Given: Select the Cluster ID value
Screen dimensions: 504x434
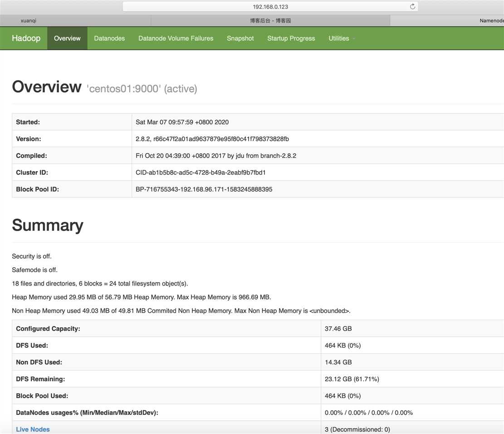Looking at the screenshot, I should [x=201, y=173].
